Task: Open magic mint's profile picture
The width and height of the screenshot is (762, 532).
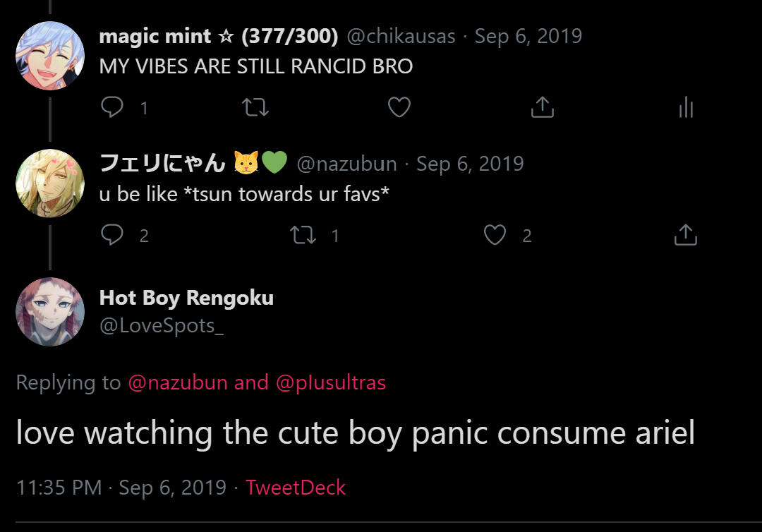Action: coord(50,56)
